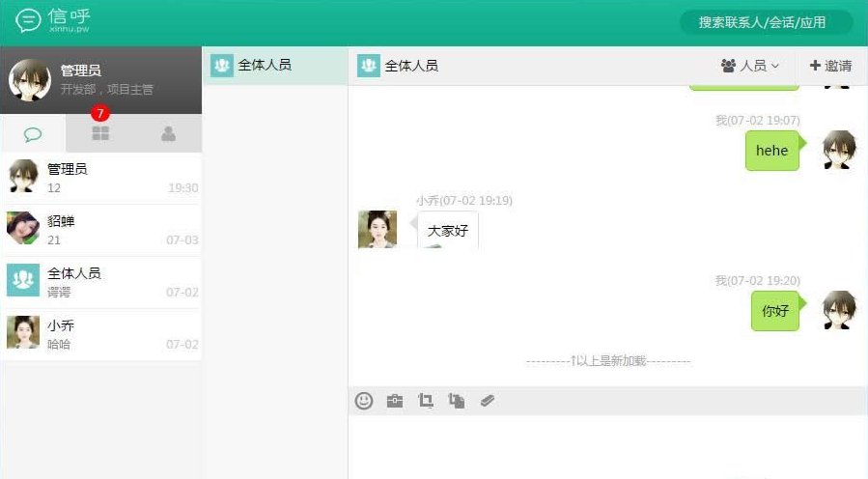Open the 小乔 conversation with 哈哈
The image size is (868, 479).
tap(100, 334)
